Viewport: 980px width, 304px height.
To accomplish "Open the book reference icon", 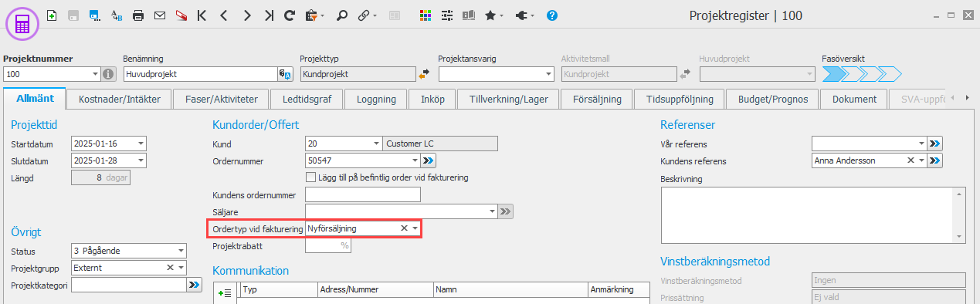I will 469,15.
